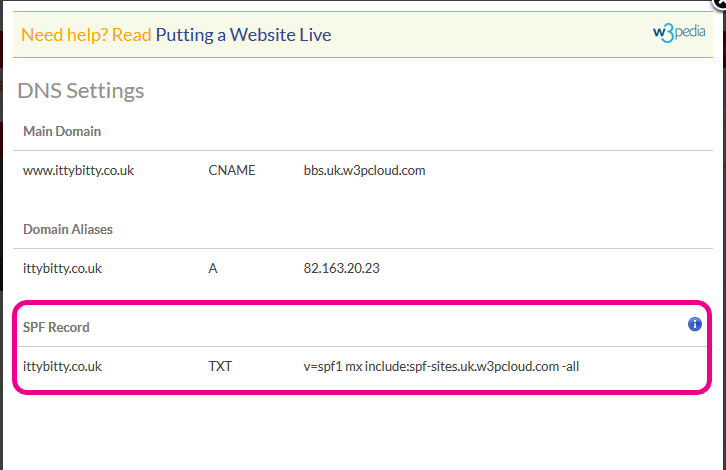Click the Domain Aliases section header

68,229
